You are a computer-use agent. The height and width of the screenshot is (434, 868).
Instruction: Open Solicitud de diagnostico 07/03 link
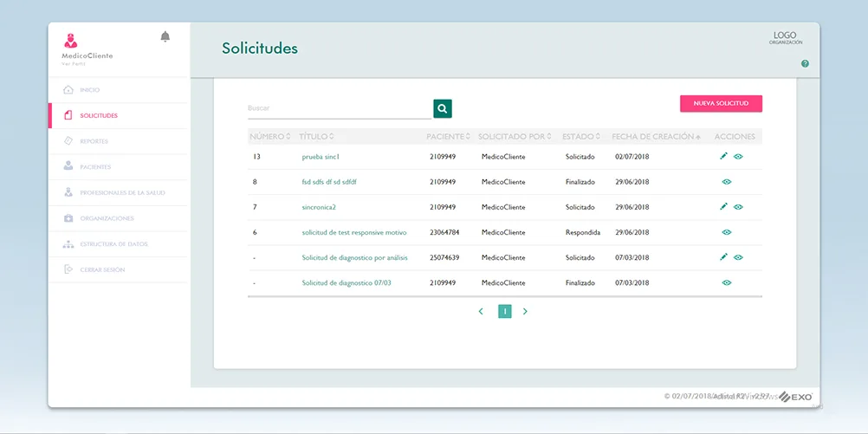(x=347, y=283)
